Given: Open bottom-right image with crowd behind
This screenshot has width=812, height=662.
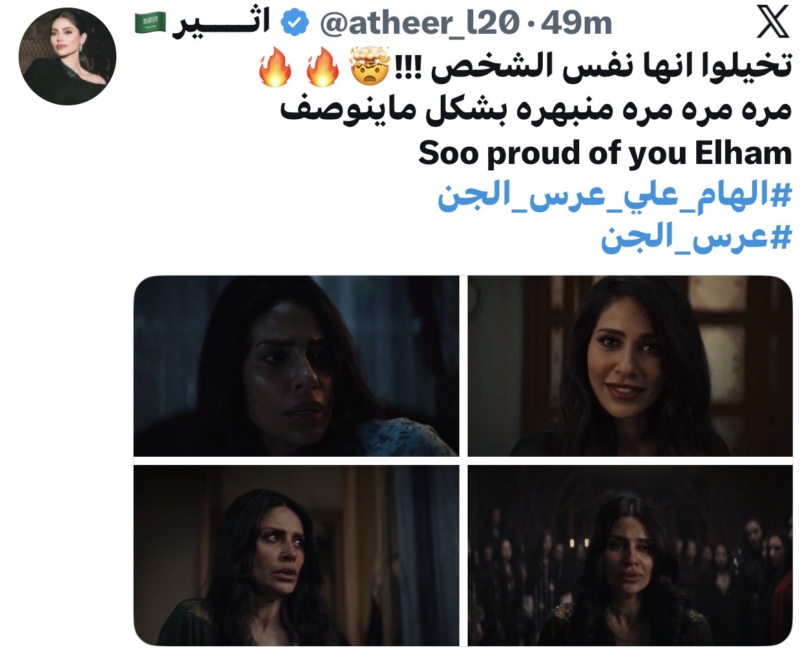Looking at the screenshot, I should tap(630, 555).
